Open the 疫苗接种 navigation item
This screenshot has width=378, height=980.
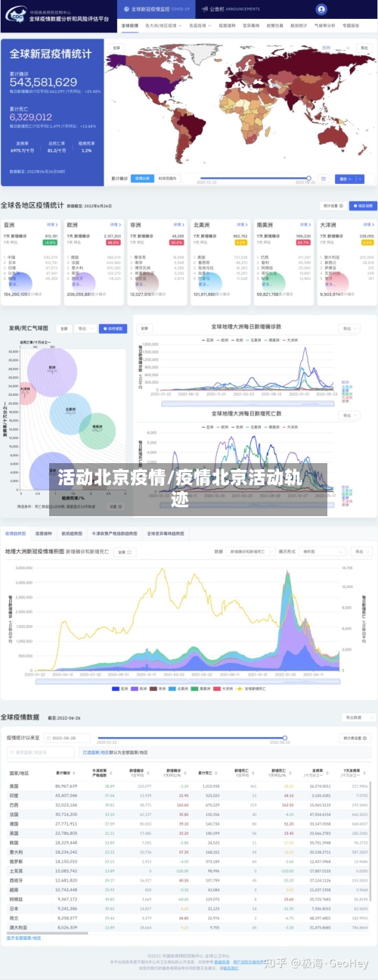click(x=226, y=25)
